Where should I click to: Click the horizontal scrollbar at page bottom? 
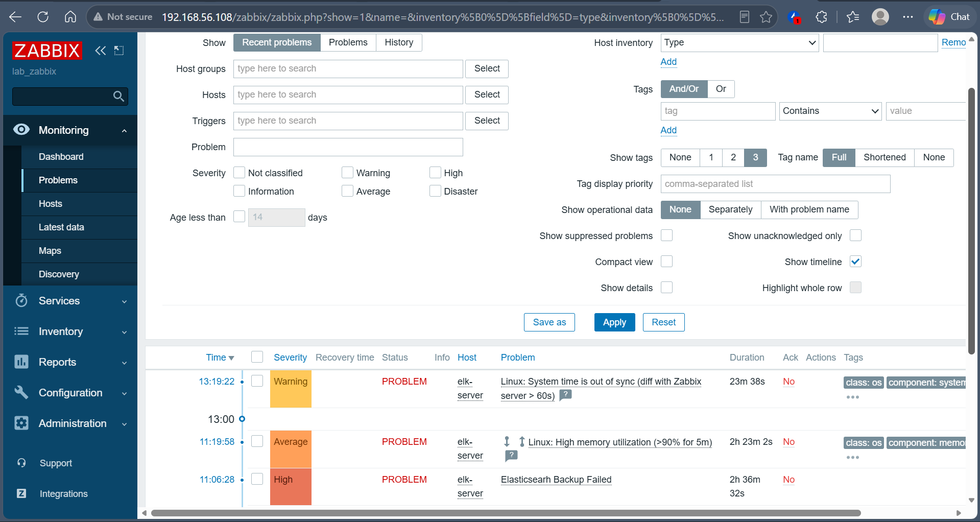(506, 513)
